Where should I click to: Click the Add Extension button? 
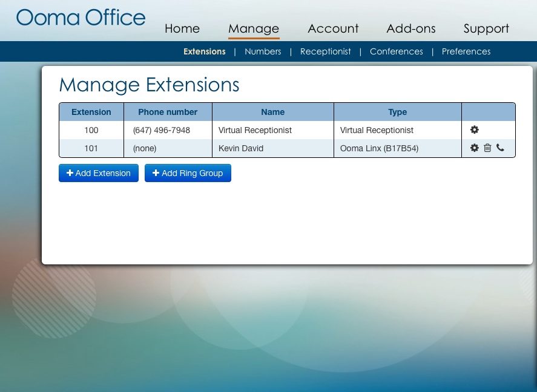[99, 173]
